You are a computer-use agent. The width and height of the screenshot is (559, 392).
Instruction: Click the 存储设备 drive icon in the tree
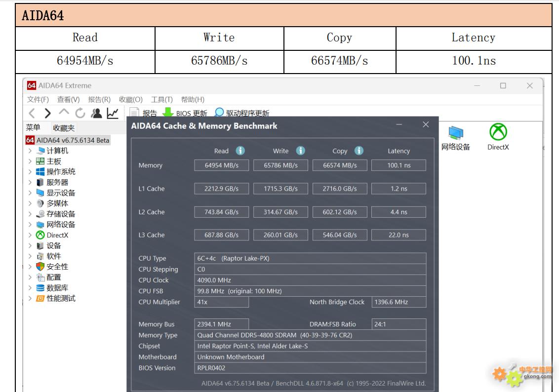tap(40, 214)
